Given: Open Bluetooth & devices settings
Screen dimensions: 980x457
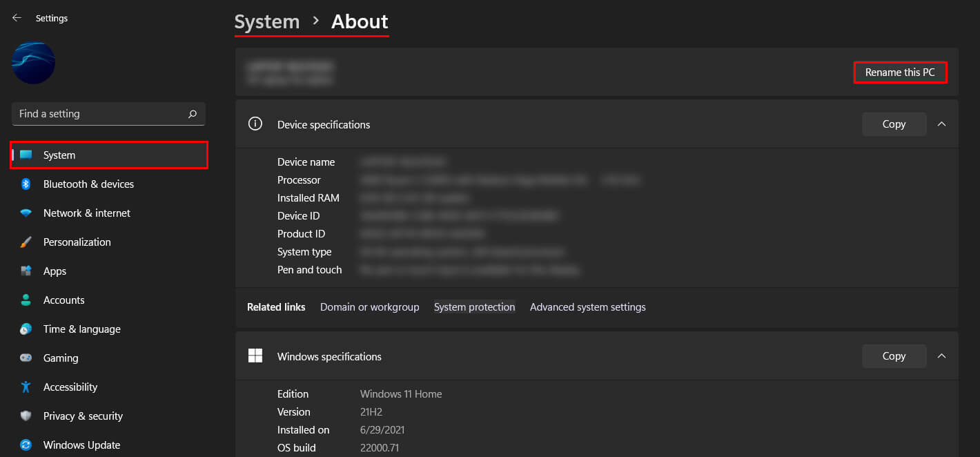Looking at the screenshot, I should tap(109, 184).
